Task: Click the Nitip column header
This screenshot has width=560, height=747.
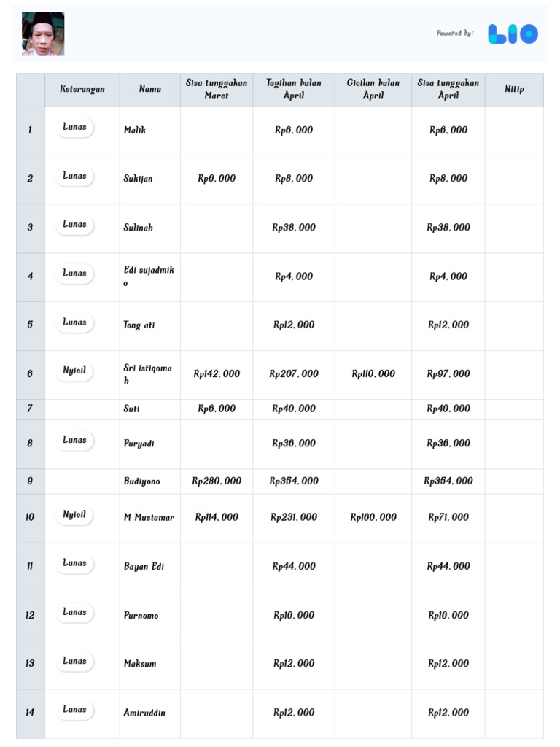Action: click(514, 90)
